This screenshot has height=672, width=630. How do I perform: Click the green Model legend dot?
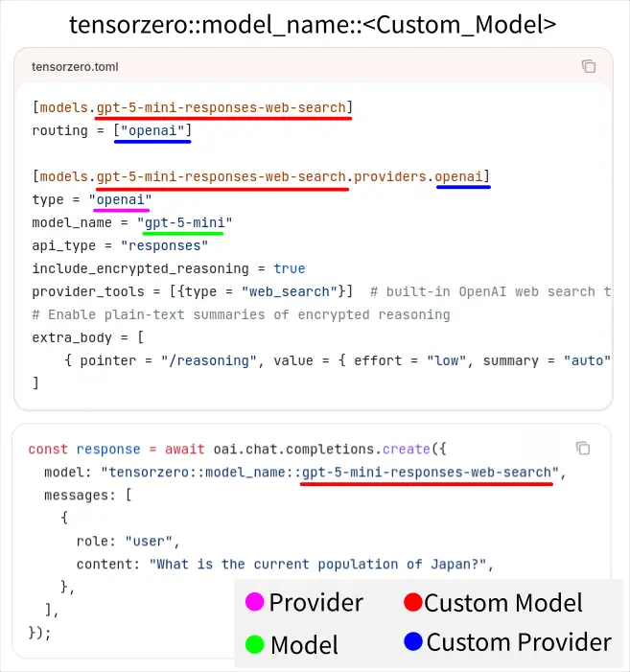coord(254,644)
